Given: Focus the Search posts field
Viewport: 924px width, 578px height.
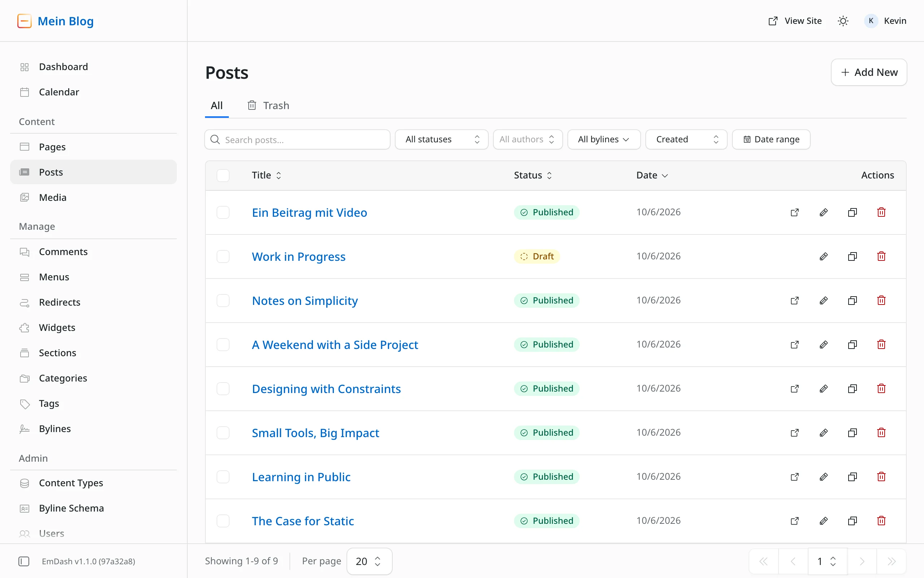Looking at the screenshot, I should 297,139.
